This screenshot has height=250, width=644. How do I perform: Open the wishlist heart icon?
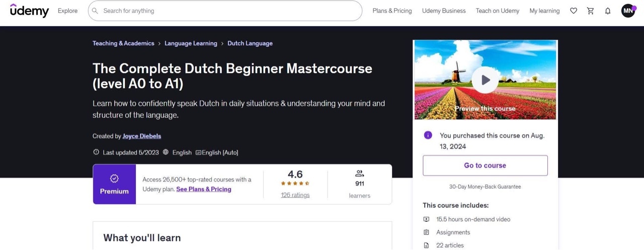(x=574, y=11)
